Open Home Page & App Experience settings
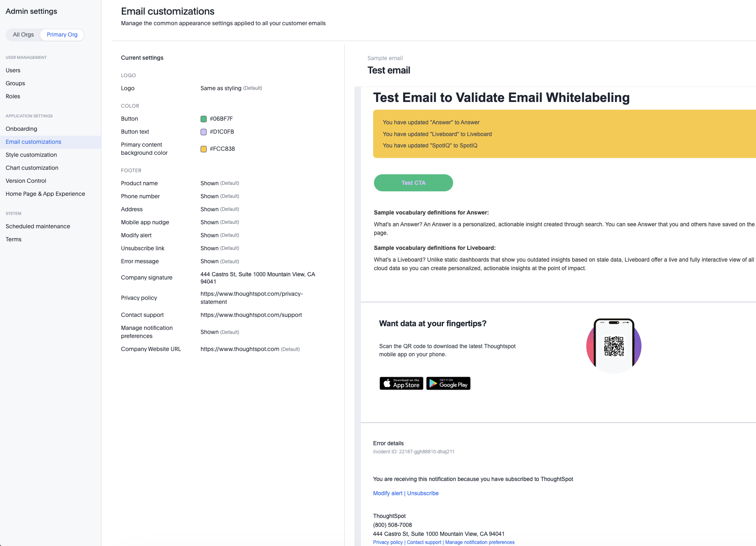Image resolution: width=756 pixels, height=546 pixels. (45, 194)
